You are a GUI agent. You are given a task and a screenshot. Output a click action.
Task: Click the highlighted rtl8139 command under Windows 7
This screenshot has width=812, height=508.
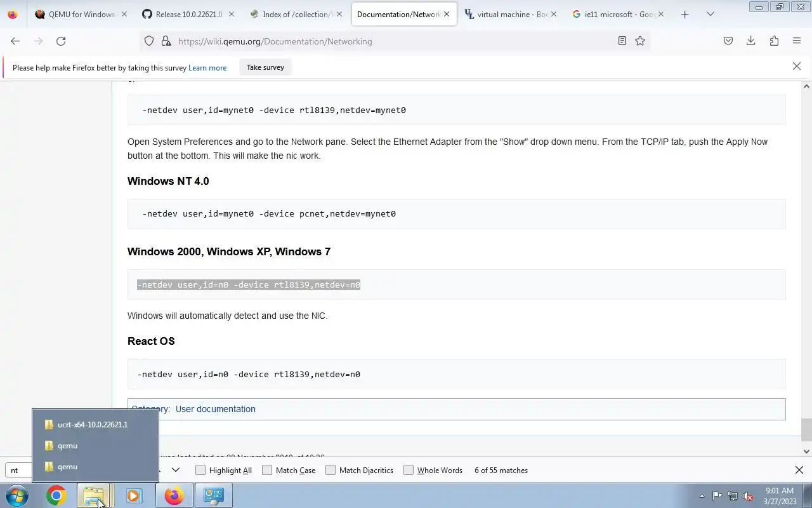point(249,285)
